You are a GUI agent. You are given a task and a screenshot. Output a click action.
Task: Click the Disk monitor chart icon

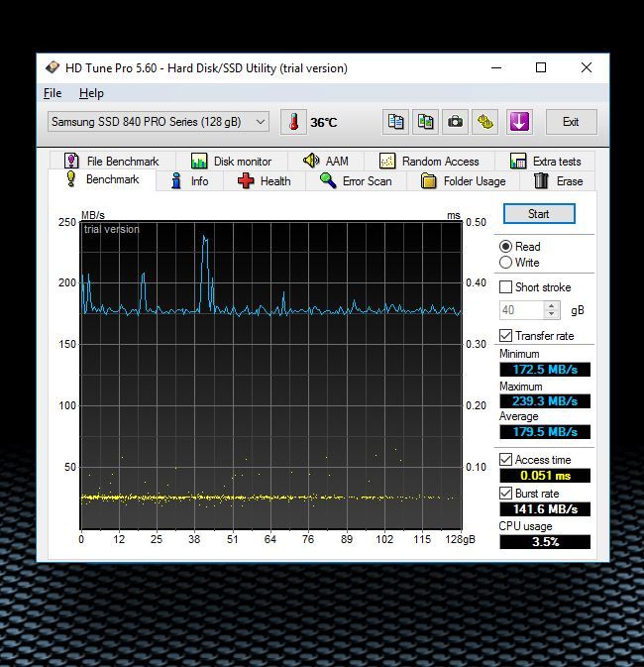tap(199, 161)
